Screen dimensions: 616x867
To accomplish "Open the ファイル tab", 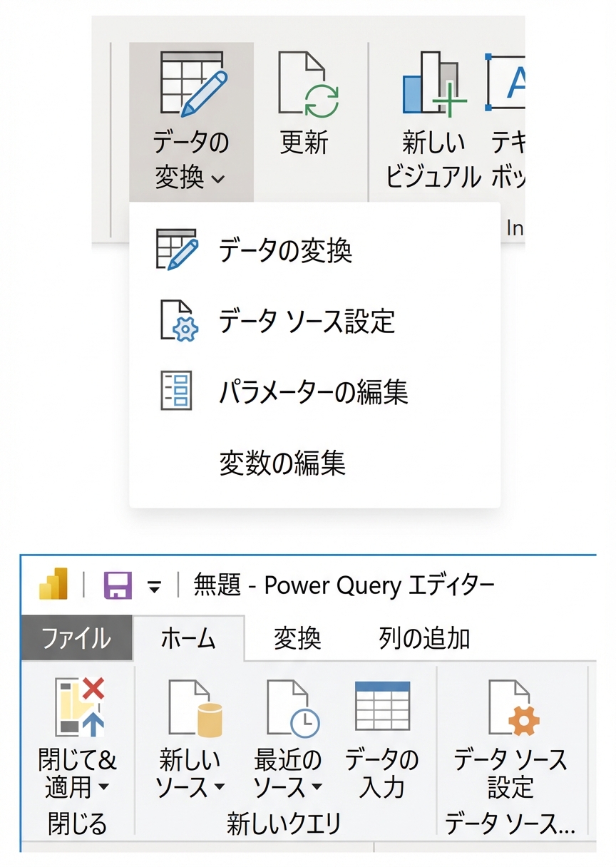I will tap(76, 637).
